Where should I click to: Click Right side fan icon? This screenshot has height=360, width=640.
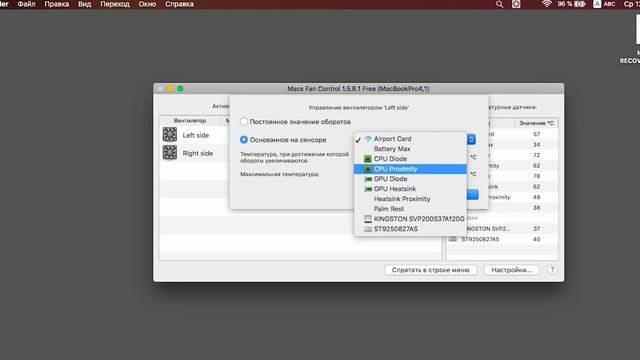point(170,153)
